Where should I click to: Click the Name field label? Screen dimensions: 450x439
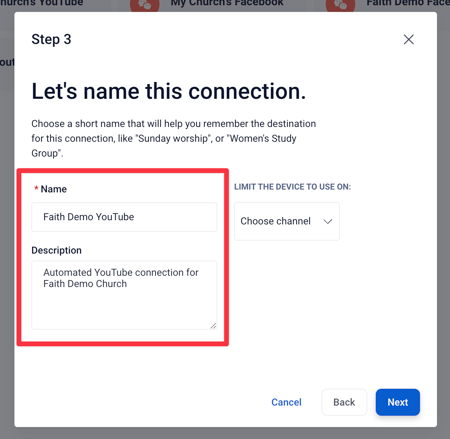point(53,189)
